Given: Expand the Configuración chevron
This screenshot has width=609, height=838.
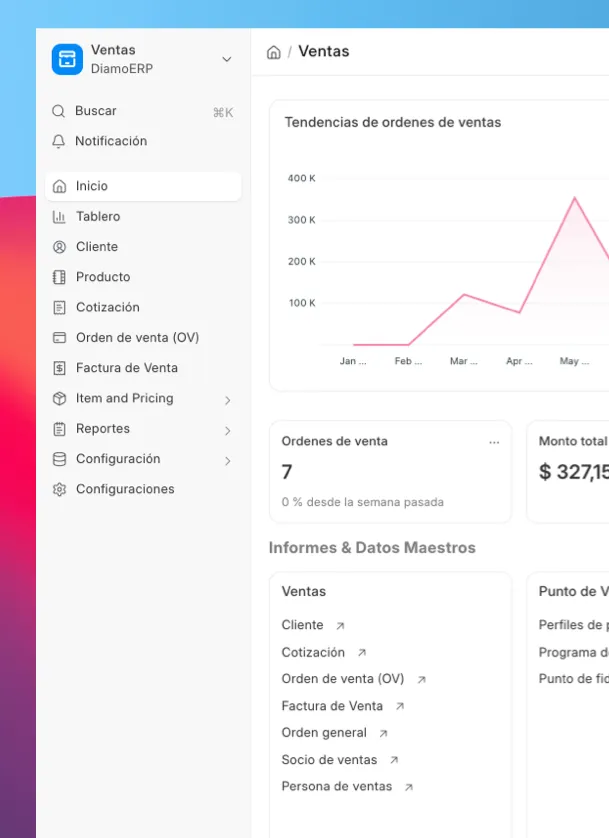Looking at the screenshot, I should click(x=228, y=461).
